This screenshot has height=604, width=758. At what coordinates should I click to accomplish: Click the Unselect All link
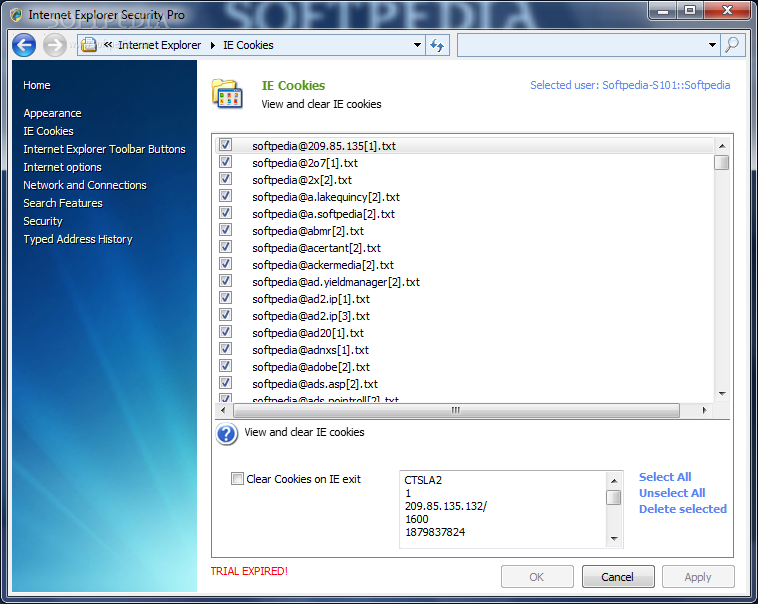(672, 493)
